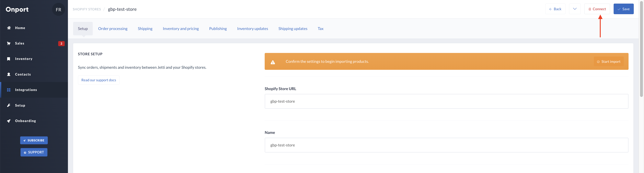Click the warning triangle icon in banner

click(273, 62)
